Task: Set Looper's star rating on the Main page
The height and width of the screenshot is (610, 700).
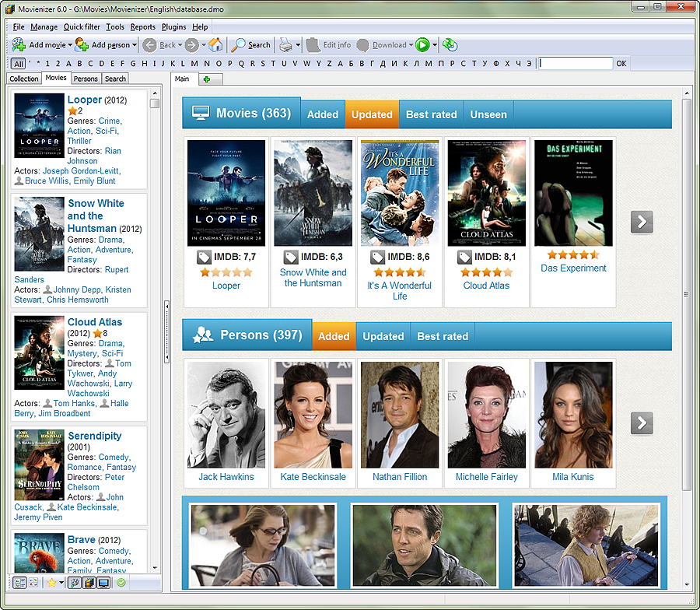Action: (226, 272)
